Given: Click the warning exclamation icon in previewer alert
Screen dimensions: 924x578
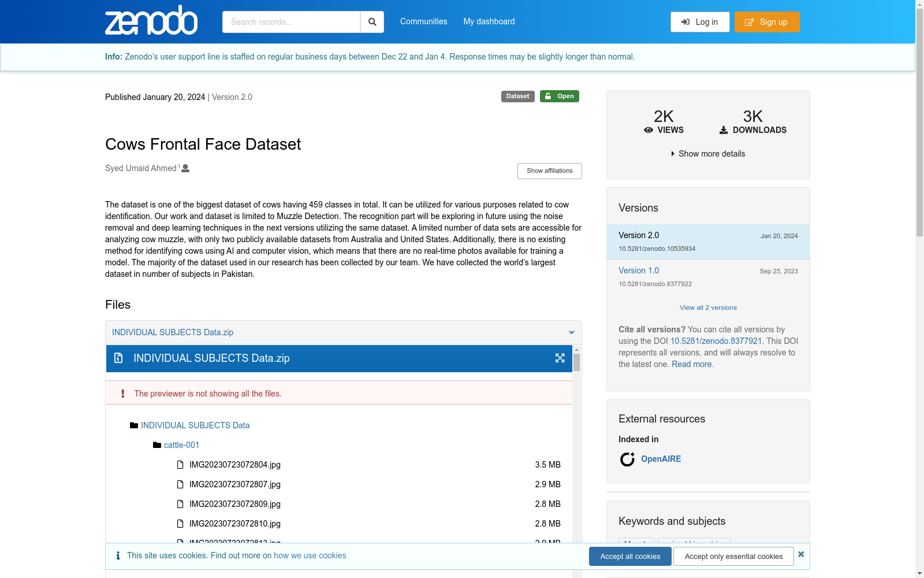Looking at the screenshot, I should (x=122, y=394).
